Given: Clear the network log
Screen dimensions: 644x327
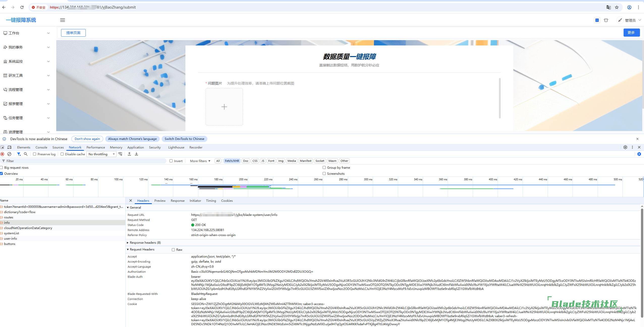Looking at the screenshot, I should [x=9, y=154].
